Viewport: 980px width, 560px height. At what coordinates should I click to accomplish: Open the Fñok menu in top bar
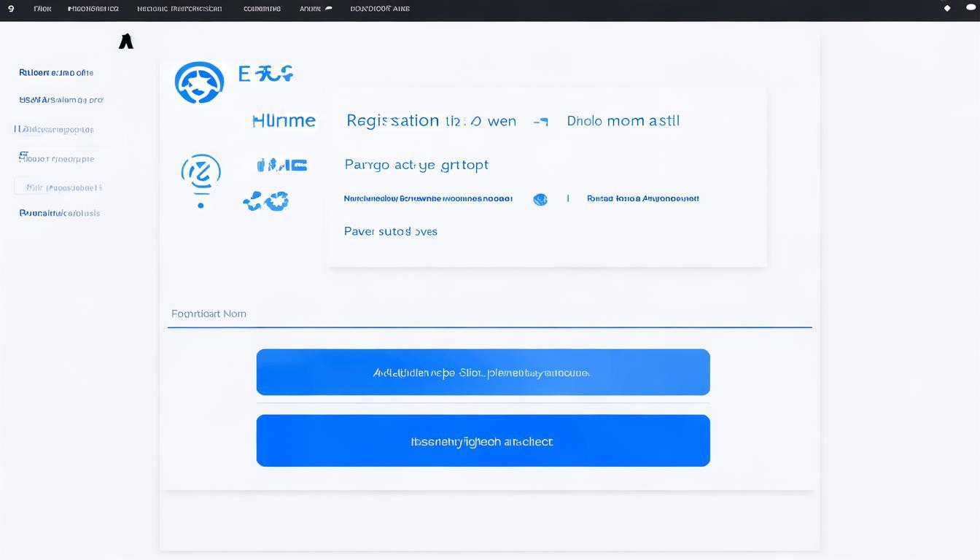[x=42, y=9]
